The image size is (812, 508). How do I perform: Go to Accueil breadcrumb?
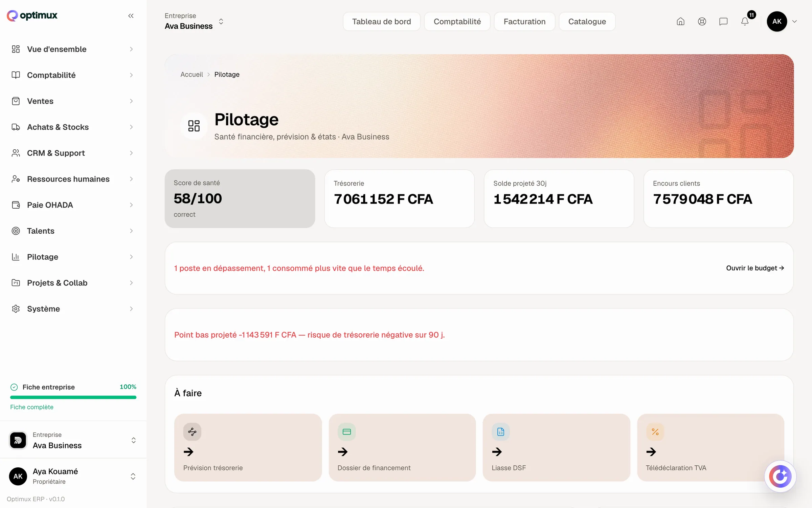pos(191,74)
